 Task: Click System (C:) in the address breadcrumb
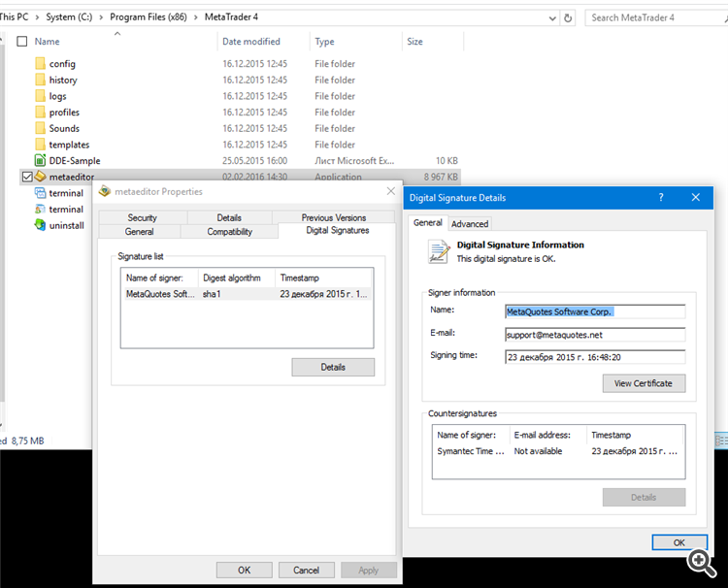(x=69, y=17)
